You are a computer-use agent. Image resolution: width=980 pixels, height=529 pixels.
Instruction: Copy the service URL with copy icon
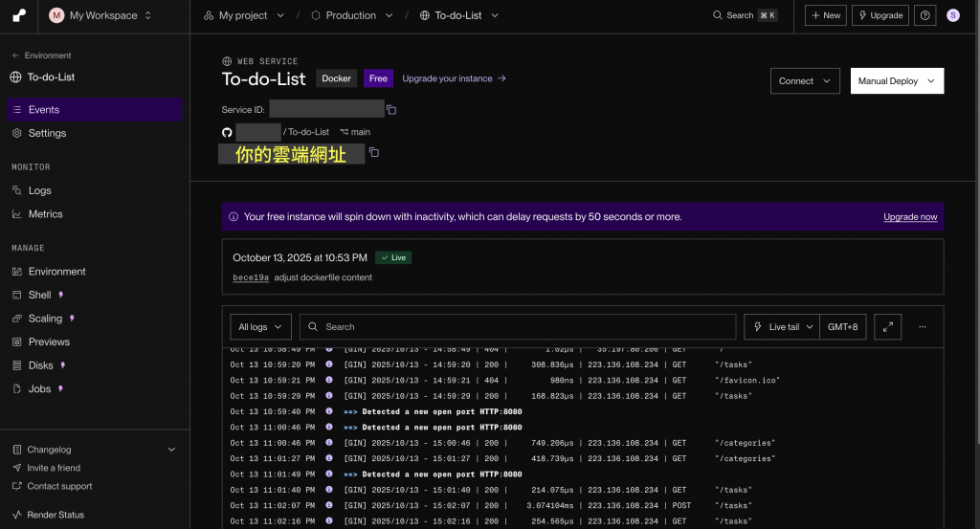(374, 152)
